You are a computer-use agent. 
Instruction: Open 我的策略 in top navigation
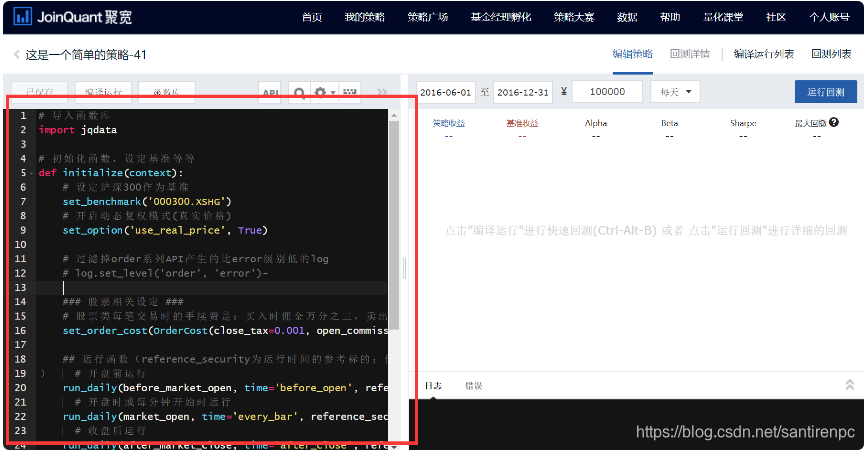[x=365, y=17]
